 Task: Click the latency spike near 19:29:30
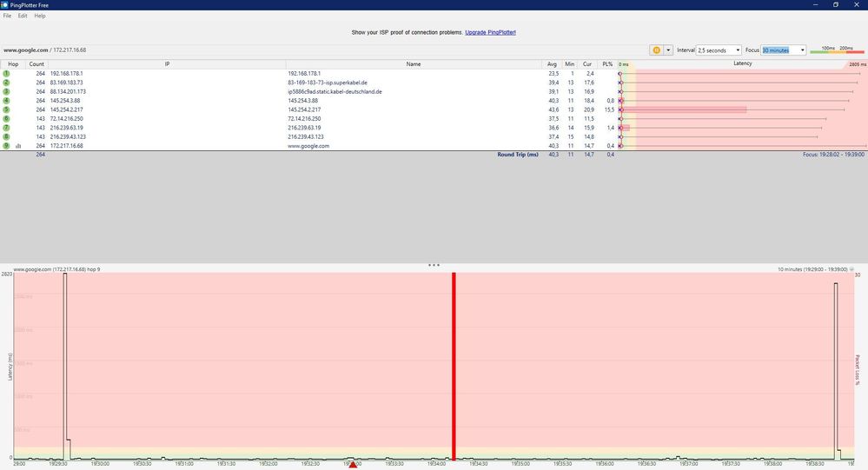click(65, 366)
